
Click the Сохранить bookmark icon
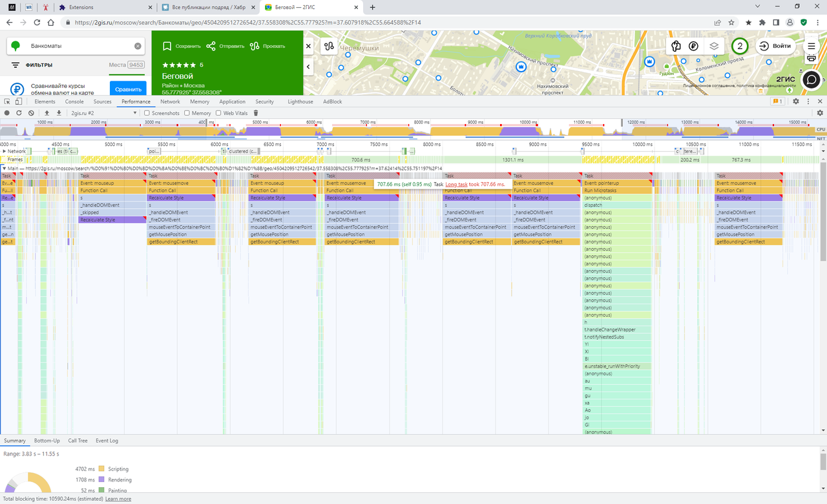(x=167, y=46)
